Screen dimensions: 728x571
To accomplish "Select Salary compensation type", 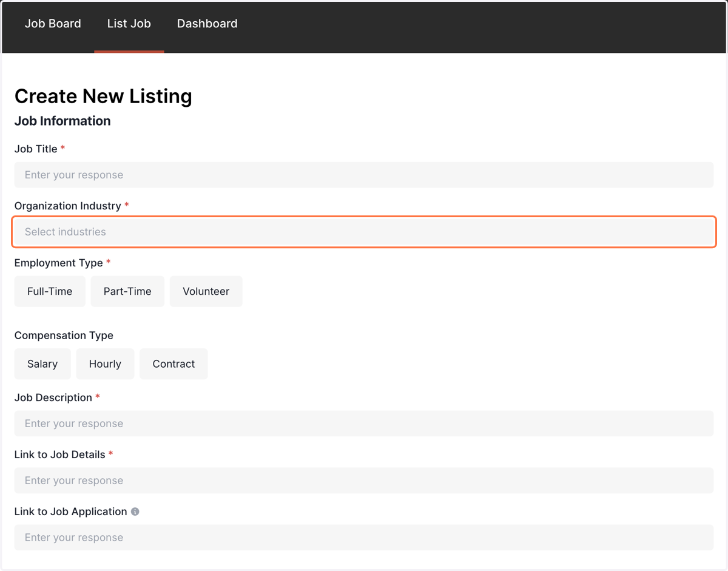I will [42, 364].
